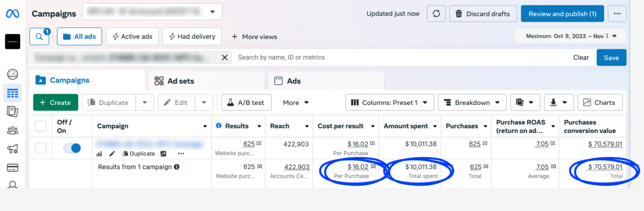644x211 pixels.
Task: Select the campaign row checkbox
Action: [41, 148]
